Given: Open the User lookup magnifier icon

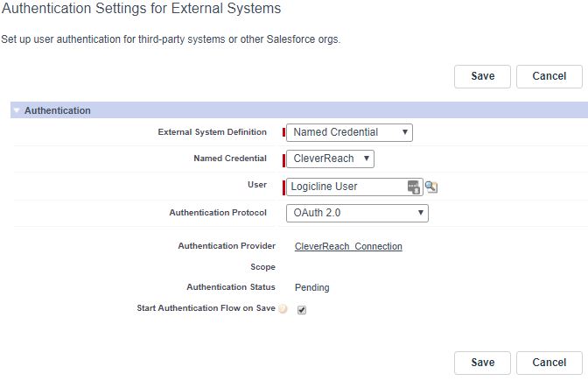Looking at the screenshot, I should (x=431, y=187).
